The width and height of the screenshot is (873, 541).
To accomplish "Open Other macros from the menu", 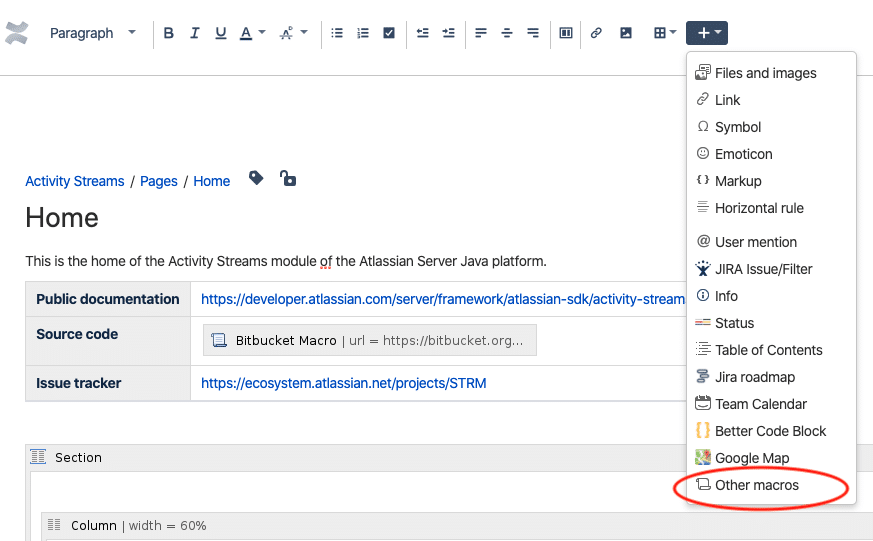I will (x=771, y=485).
